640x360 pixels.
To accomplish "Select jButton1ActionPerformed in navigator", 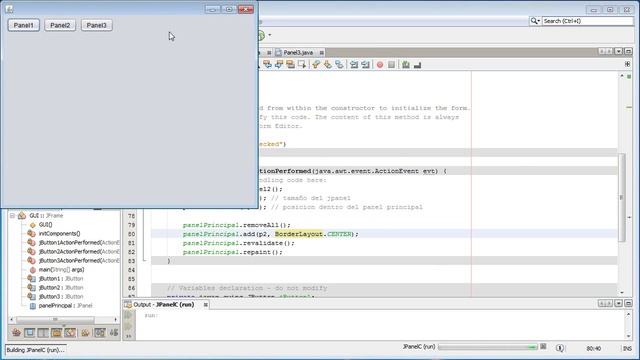I will coord(79,242).
